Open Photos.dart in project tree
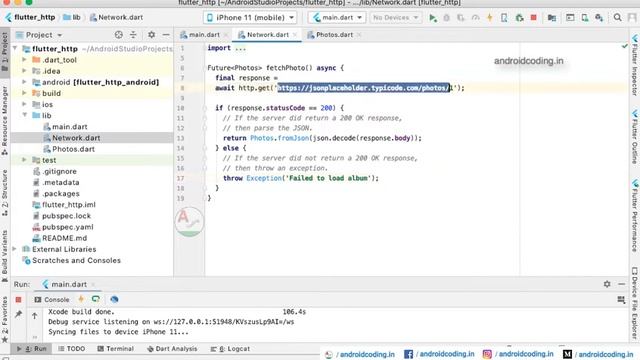Viewport: 640px width, 360px height. tap(73, 149)
